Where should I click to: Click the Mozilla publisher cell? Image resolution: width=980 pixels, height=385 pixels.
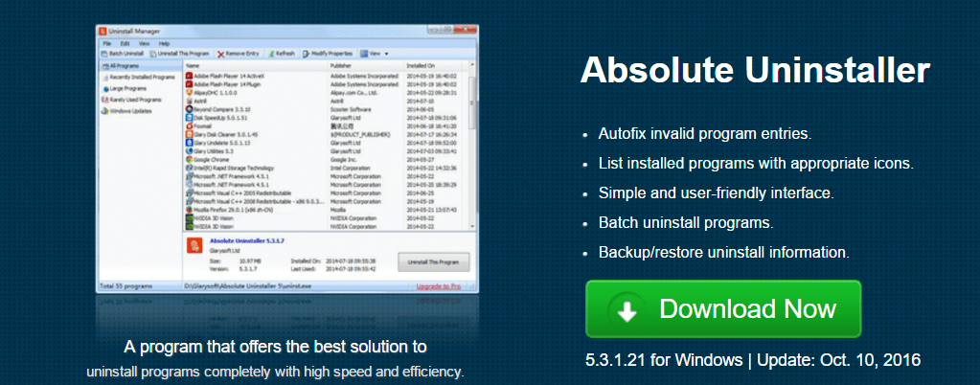coord(338,210)
